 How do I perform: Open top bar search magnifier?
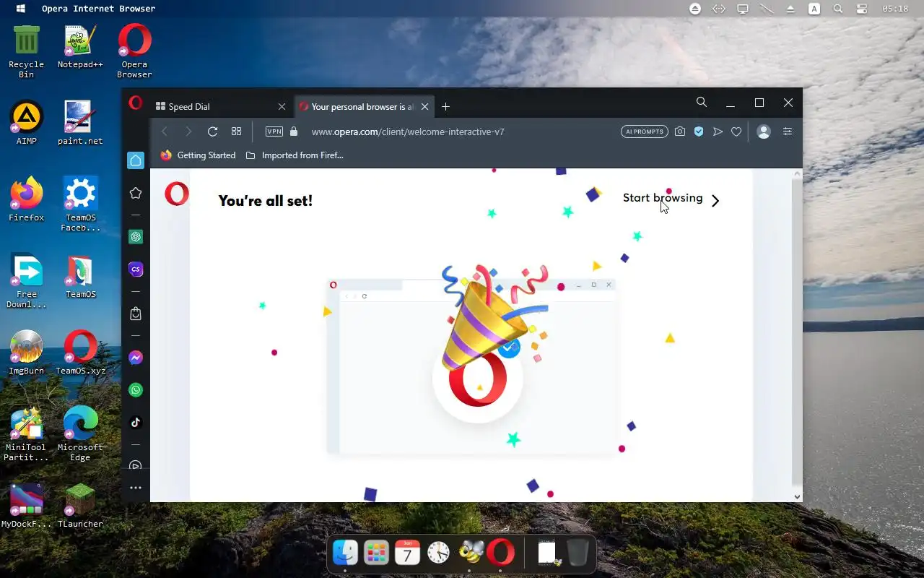tap(837, 9)
